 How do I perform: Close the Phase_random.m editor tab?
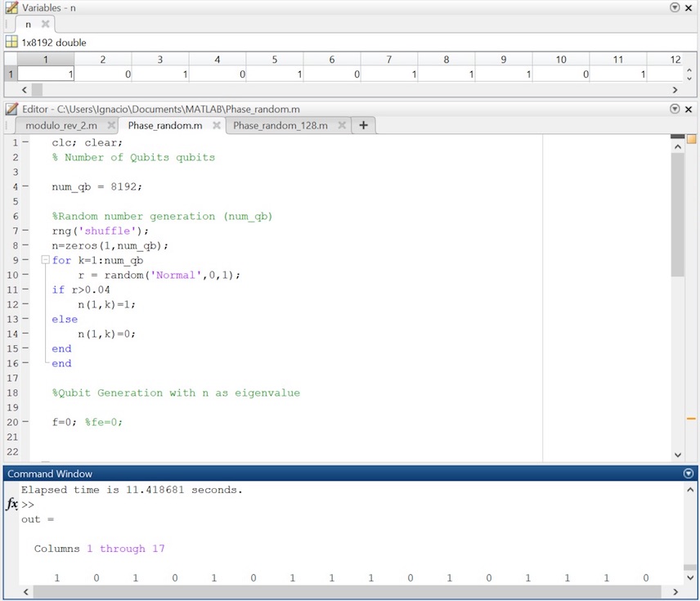[x=217, y=126]
